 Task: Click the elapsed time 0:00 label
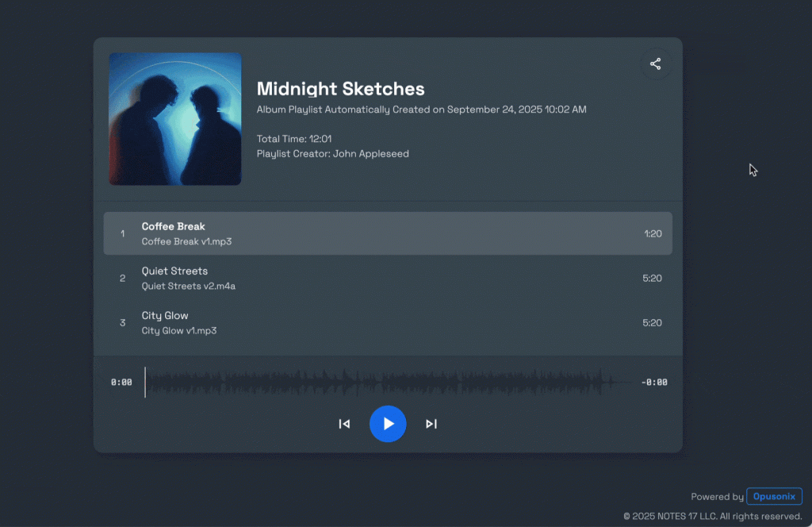pyautogui.click(x=121, y=383)
